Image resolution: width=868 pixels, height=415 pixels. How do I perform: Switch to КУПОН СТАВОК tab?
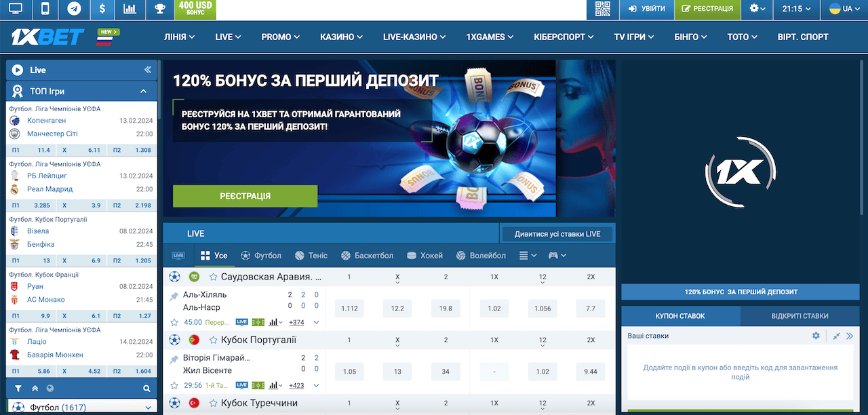coord(680,316)
